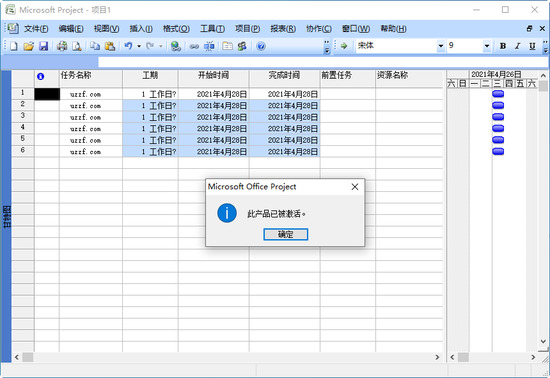Select the 工期 column header

150,79
